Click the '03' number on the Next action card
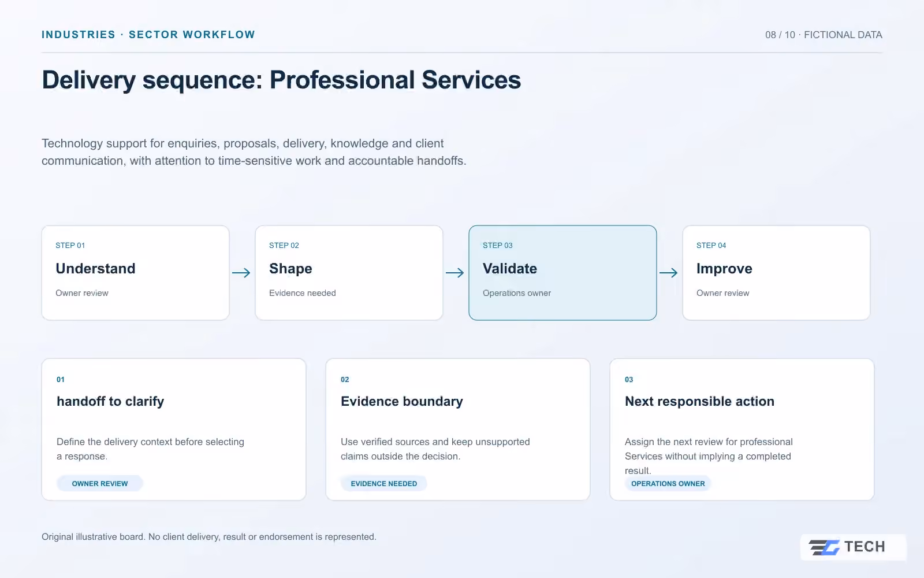Image resolution: width=924 pixels, height=578 pixels. (x=629, y=380)
